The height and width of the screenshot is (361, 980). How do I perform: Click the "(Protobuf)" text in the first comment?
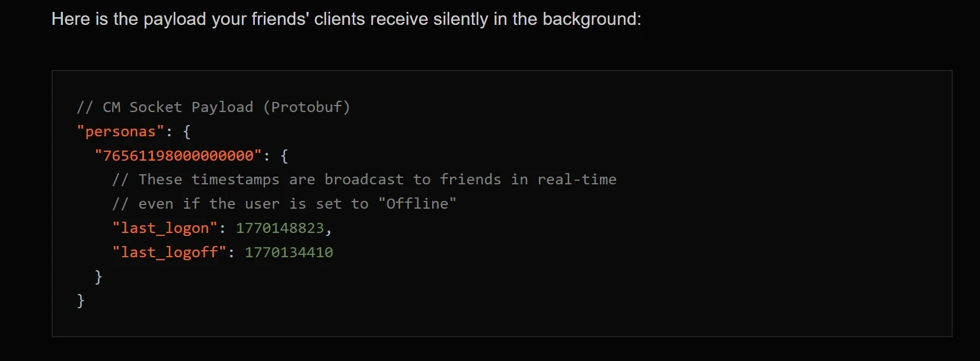(307, 107)
